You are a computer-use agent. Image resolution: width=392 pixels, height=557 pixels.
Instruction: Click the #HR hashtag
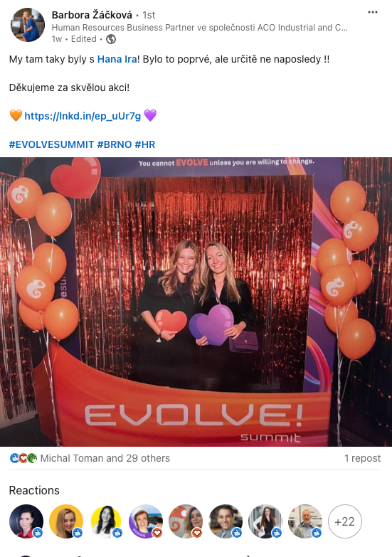click(x=145, y=144)
